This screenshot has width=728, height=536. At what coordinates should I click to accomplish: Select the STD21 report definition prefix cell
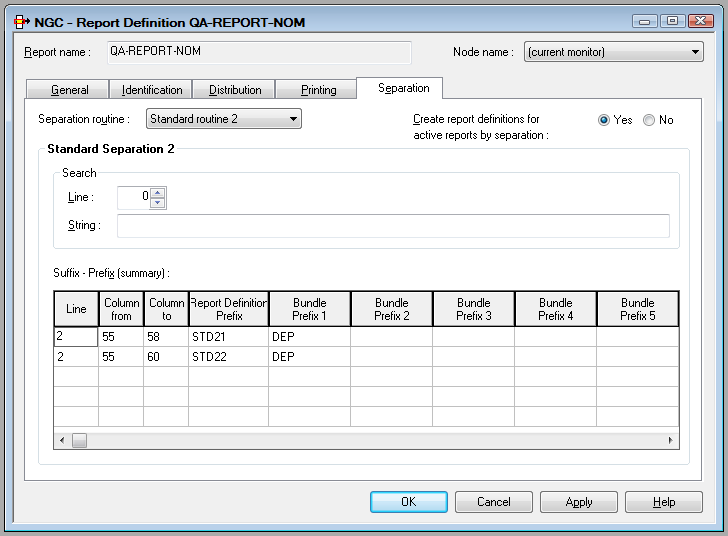[x=228, y=337]
